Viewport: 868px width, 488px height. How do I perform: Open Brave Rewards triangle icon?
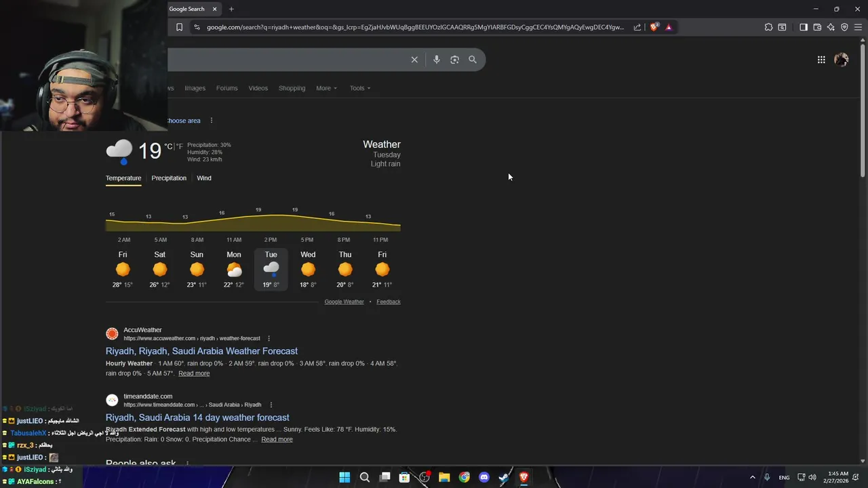(x=669, y=27)
